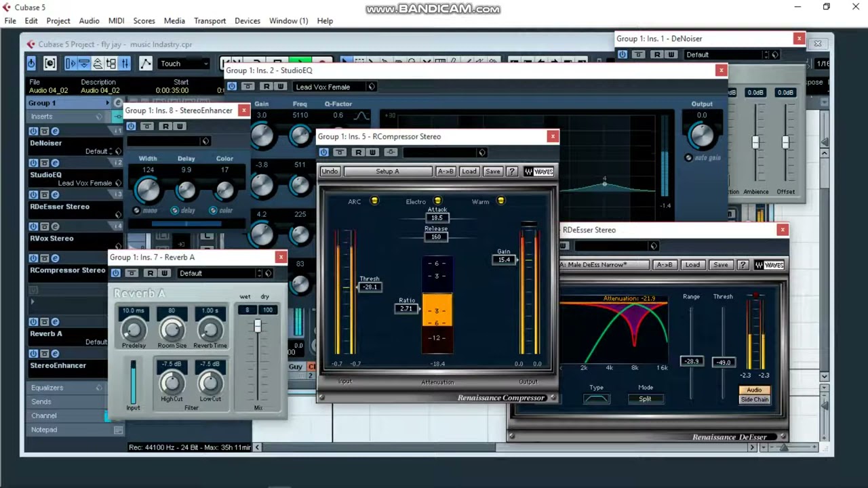Click A->B in RCompressor
This screenshot has height=488, width=868.
(446, 171)
